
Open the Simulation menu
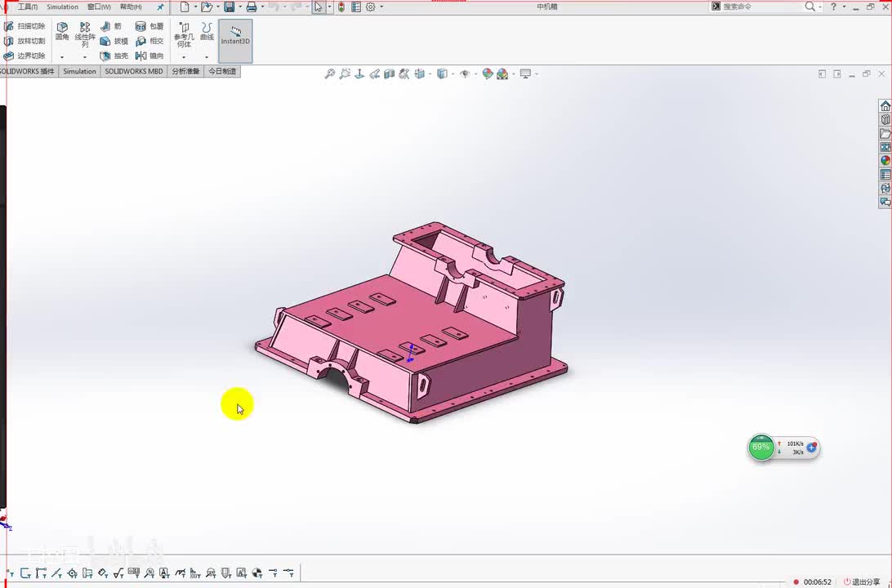point(62,7)
